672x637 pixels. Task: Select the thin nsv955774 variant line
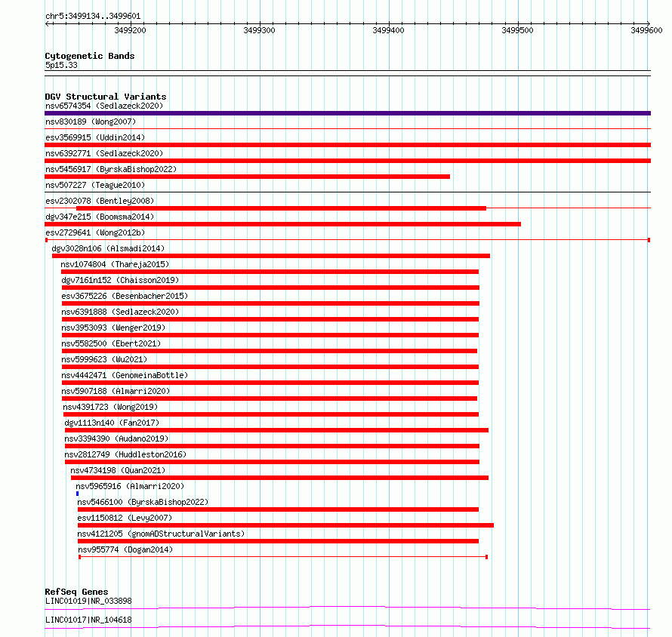pos(283,557)
